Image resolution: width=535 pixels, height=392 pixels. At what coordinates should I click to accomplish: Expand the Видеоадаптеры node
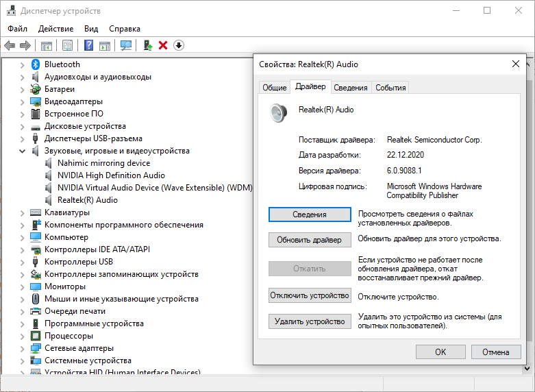click(x=22, y=102)
